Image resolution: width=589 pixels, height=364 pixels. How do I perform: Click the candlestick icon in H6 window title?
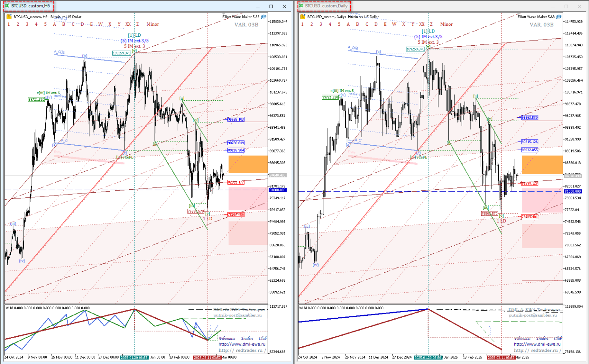pos(7,6)
